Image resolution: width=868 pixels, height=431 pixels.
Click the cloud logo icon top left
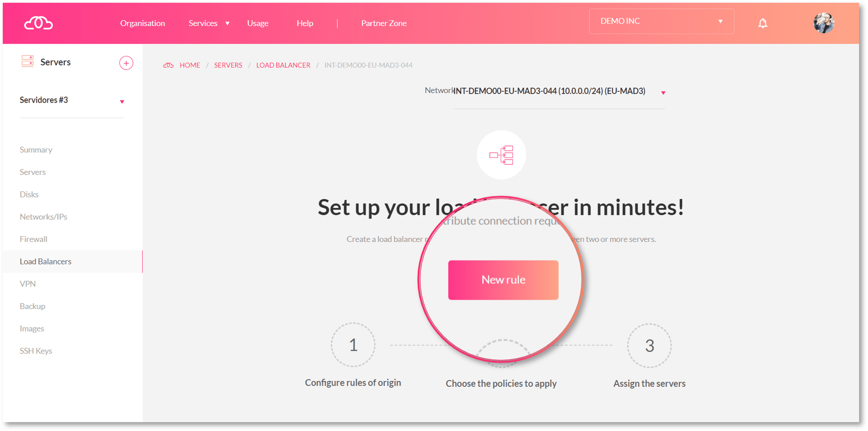39,22
